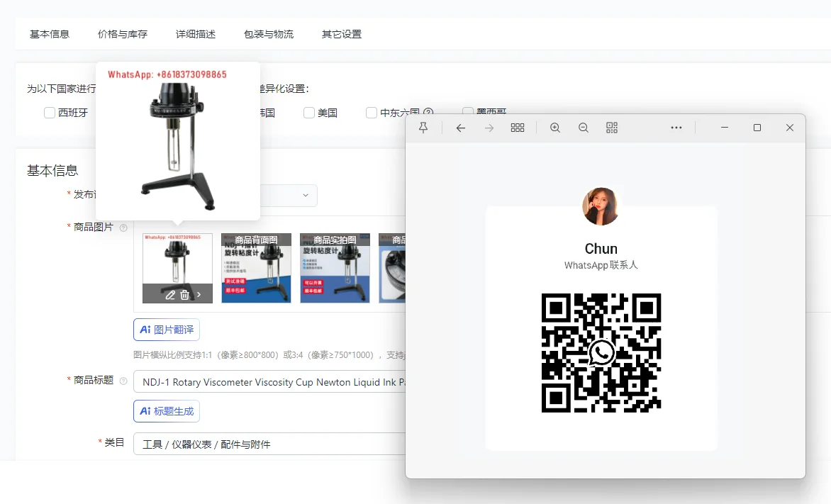Open help icon next to 商品图片
The image size is (831, 504).
click(x=123, y=228)
